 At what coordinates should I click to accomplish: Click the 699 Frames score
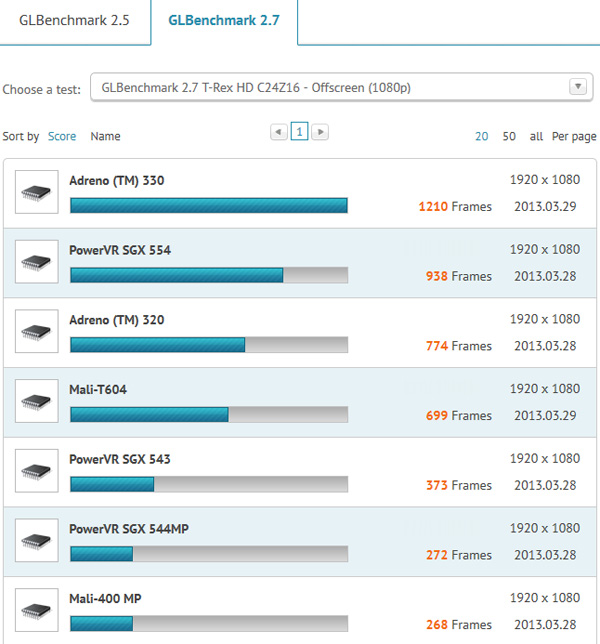(x=459, y=415)
